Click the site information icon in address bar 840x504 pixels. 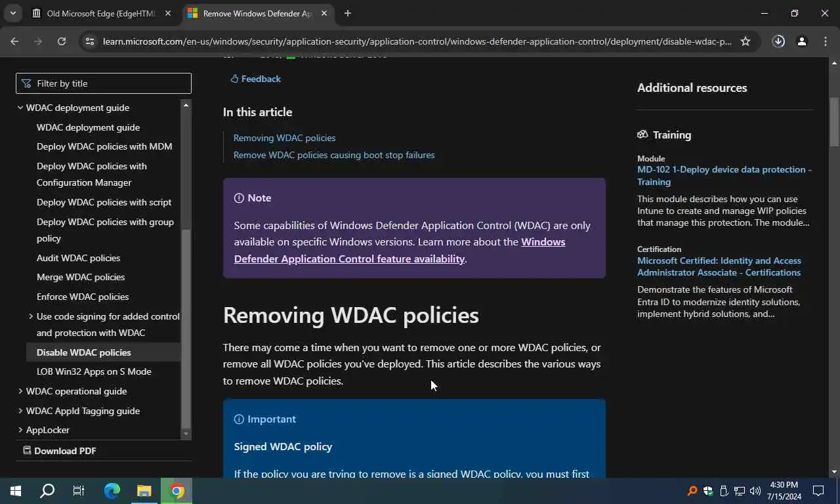[90, 41]
